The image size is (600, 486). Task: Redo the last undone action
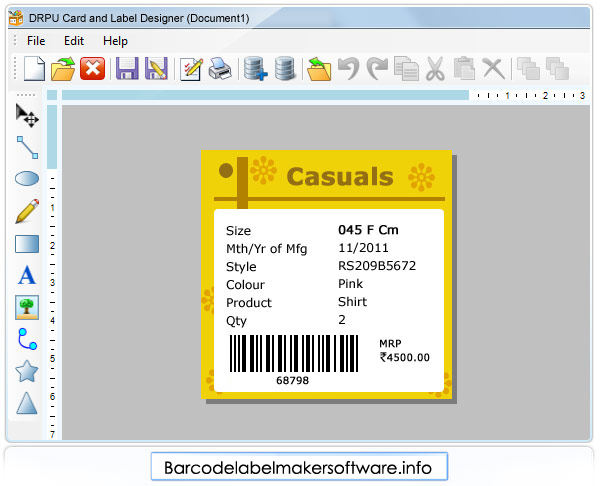(x=377, y=69)
